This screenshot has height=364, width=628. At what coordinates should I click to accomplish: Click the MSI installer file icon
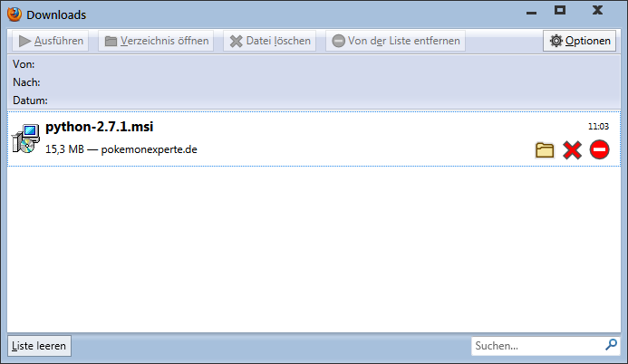(25, 139)
